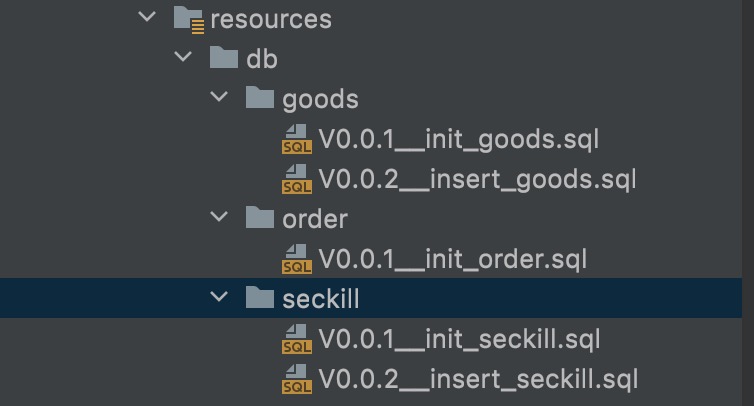Click SQL icon of V0.0.1__init_seckill.sql
Viewport: 754px width, 406px height.
tap(297, 339)
